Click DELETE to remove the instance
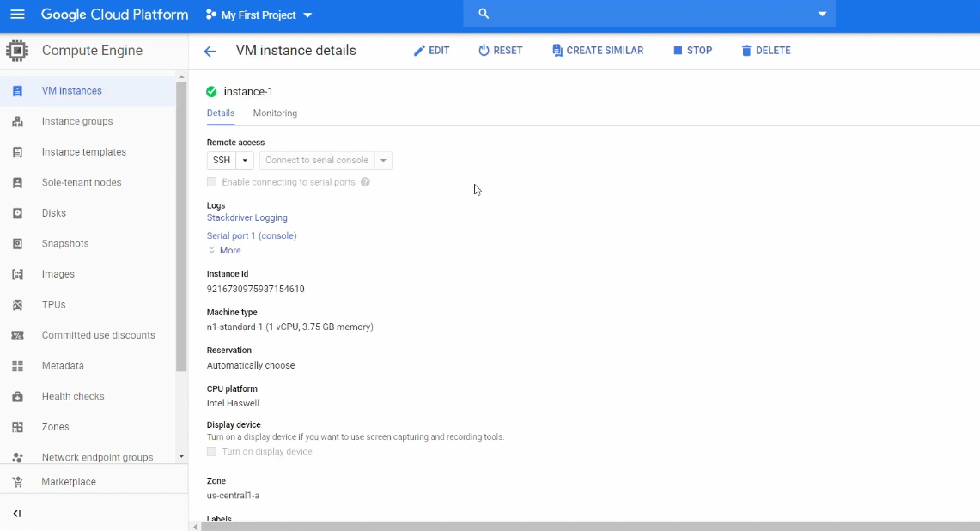Image resolution: width=980 pixels, height=531 pixels. pyautogui.click(x=765, y=51)
